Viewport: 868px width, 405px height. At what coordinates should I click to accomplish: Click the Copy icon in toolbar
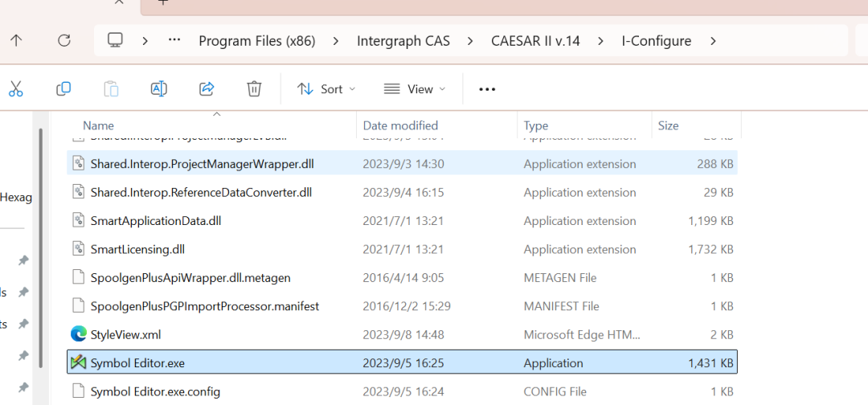pyautogui.click(x=63, y=88)
